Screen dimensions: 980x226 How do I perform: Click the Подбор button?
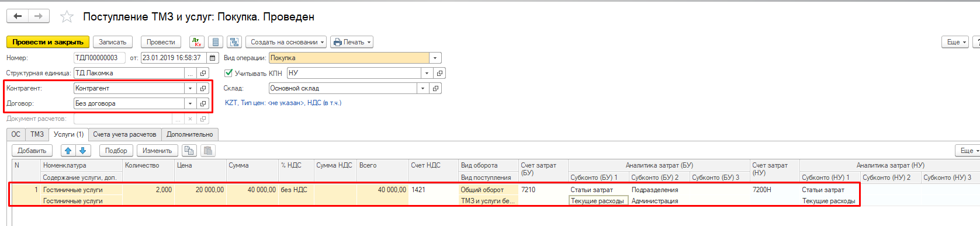pyautogui.click(x=116, y=151)
